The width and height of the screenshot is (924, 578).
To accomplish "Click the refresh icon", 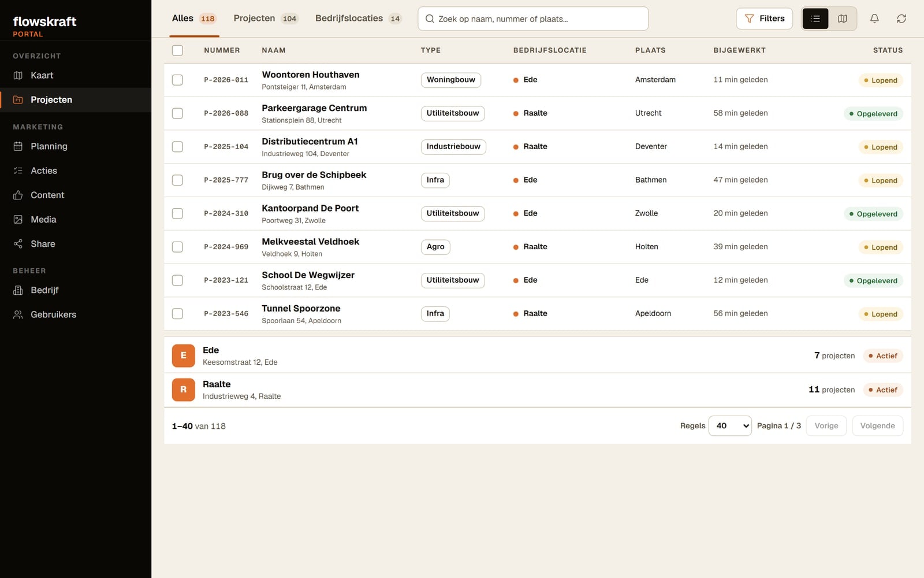I will pyautogui.click(x=901, y=18).
